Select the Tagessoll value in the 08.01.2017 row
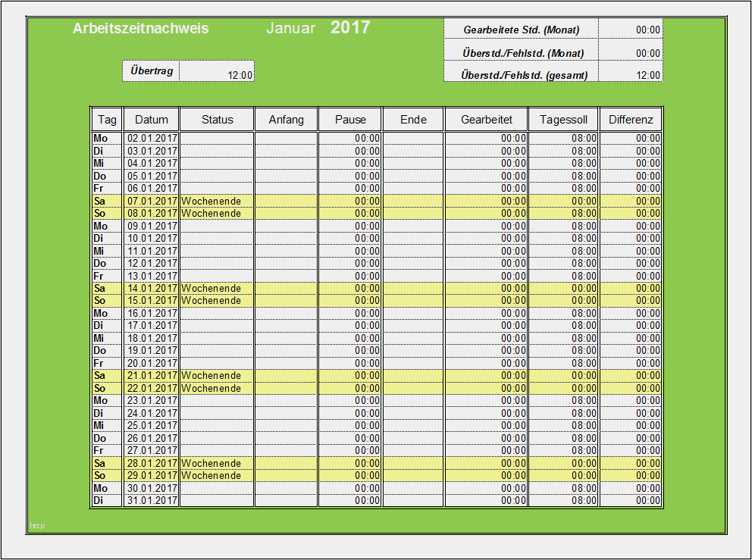 point(563,213)
